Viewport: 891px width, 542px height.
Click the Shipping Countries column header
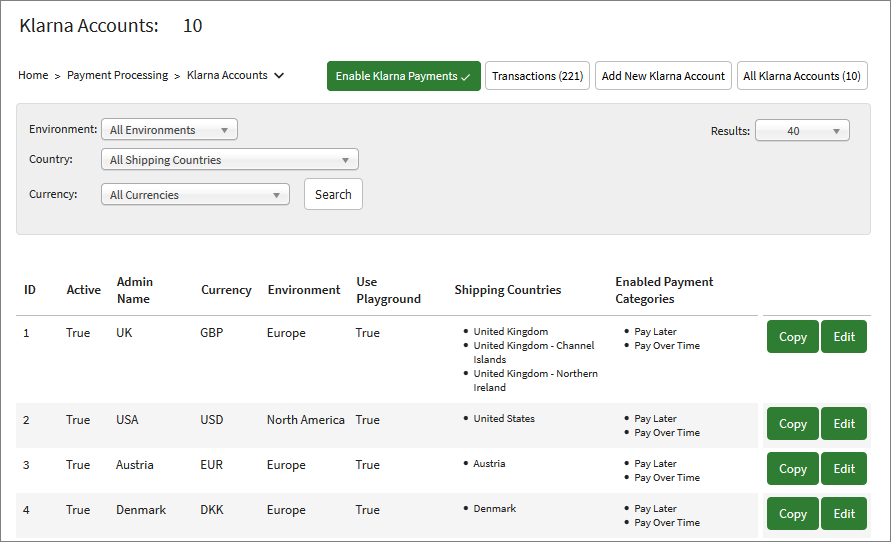coord(507,290)
